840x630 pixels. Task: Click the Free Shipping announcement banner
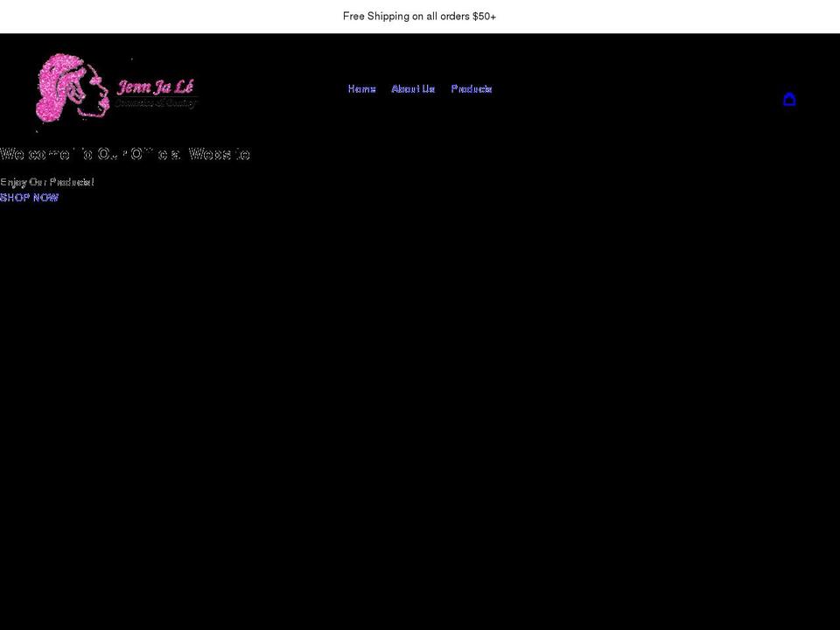(x=420, y=16)
